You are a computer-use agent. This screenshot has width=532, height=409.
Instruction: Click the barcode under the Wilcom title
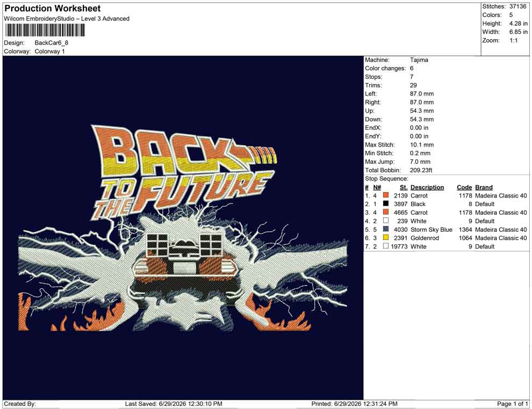click(x=45, y=31)
